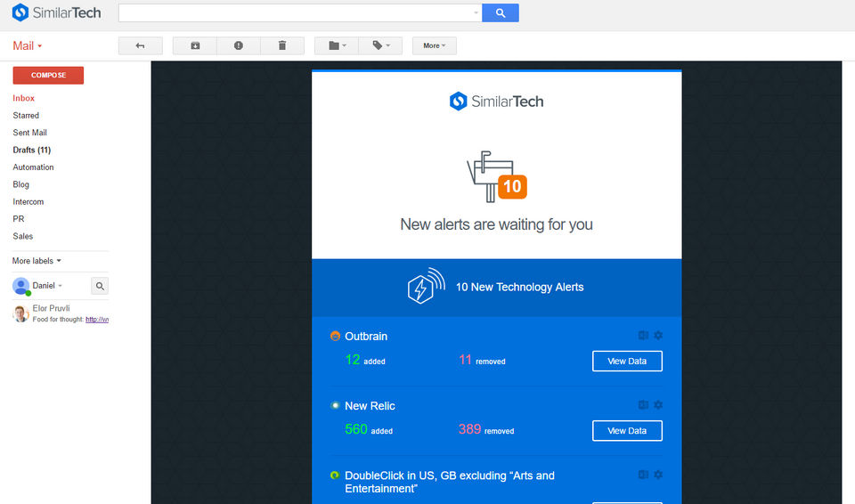This screenshot has width=855, height=504.
Task: Open the Sales label
Action: [23, 236]
